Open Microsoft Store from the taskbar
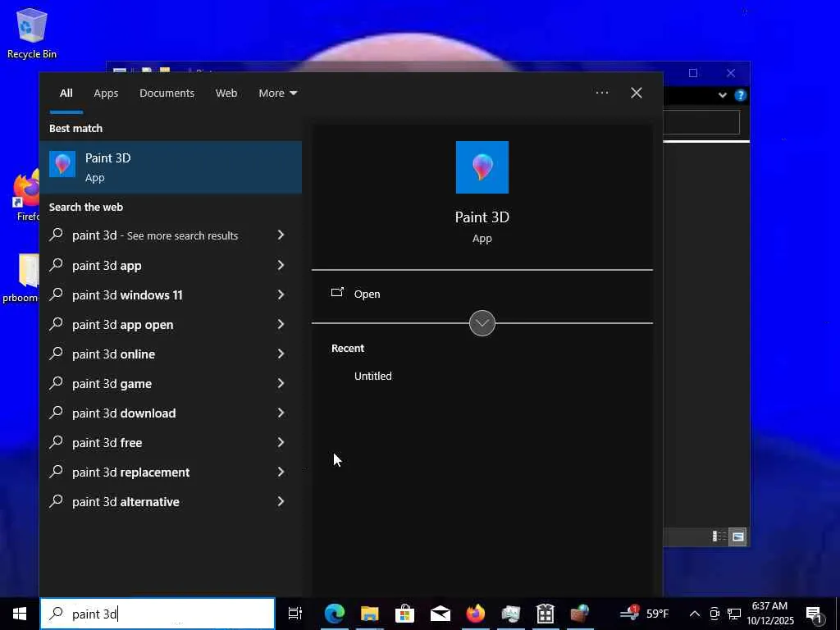Viewport: 840px width, 630px height. click(x=404, y=614)
